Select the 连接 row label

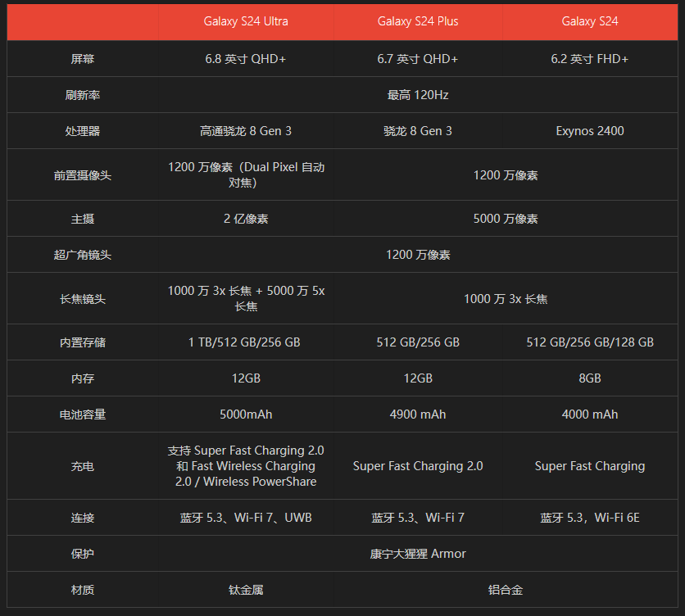tap(83, 518)
